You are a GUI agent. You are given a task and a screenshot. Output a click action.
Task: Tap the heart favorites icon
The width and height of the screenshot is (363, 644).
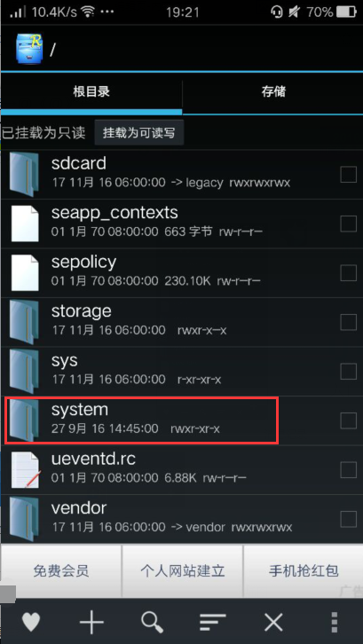(x=30, y=623)
